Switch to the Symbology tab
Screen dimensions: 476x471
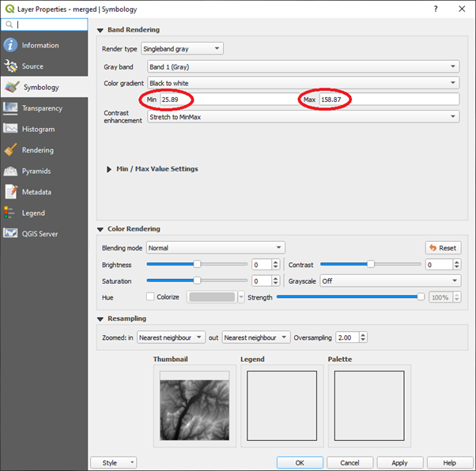click(40, 87)
